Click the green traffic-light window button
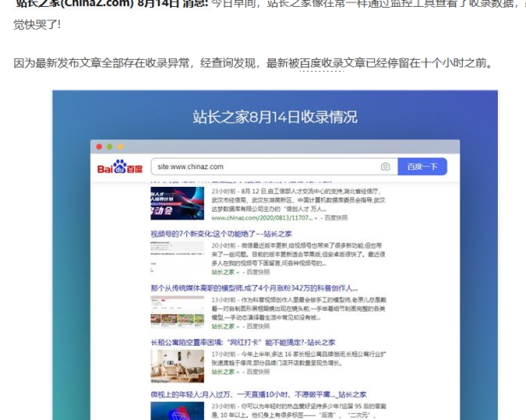This screenshot has width=526, height=420. pos(109,147)
